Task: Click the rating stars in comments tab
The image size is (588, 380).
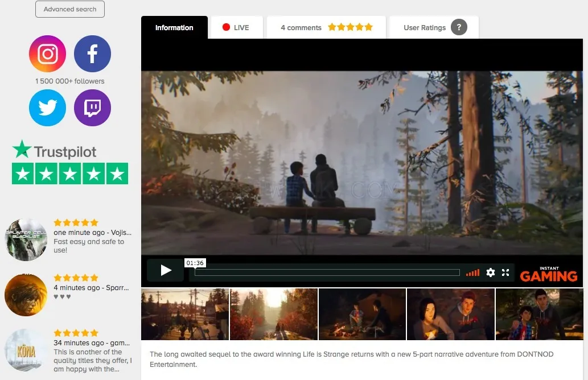Action: [x=350, y=27]
